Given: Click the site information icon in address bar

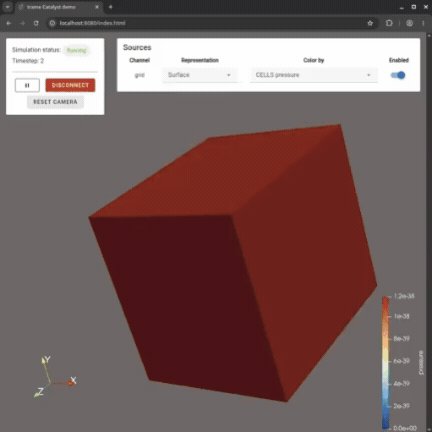Looking at the screenshot, I should tap(52, 23).
